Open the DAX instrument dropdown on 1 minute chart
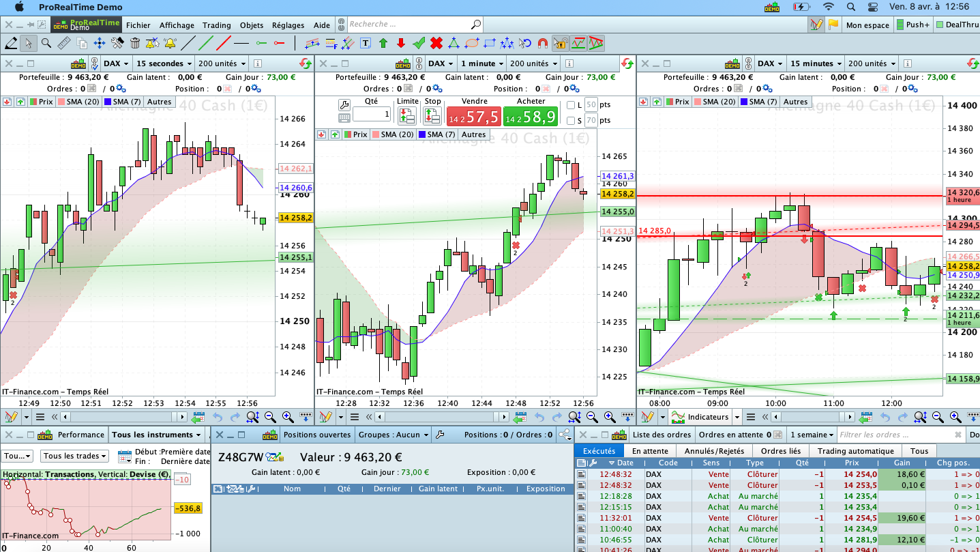The width and height of the screenshot is (980, 552). click(x=441, y=63)
